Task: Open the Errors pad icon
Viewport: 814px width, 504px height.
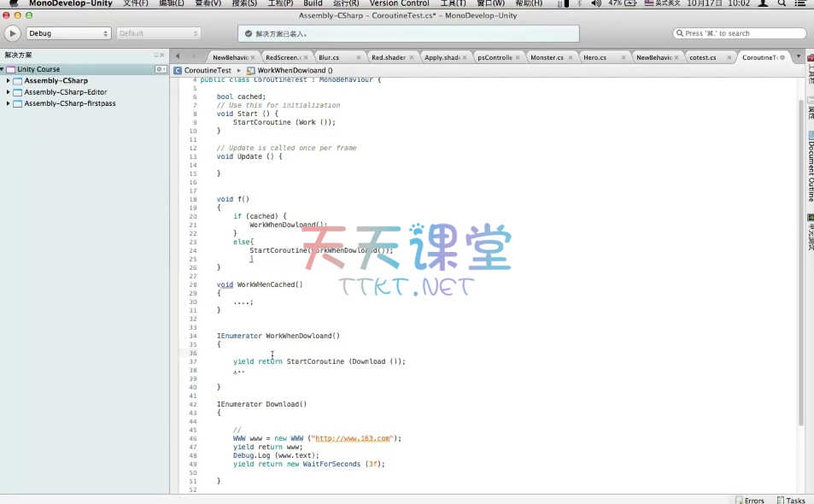Action: [749, 500]
